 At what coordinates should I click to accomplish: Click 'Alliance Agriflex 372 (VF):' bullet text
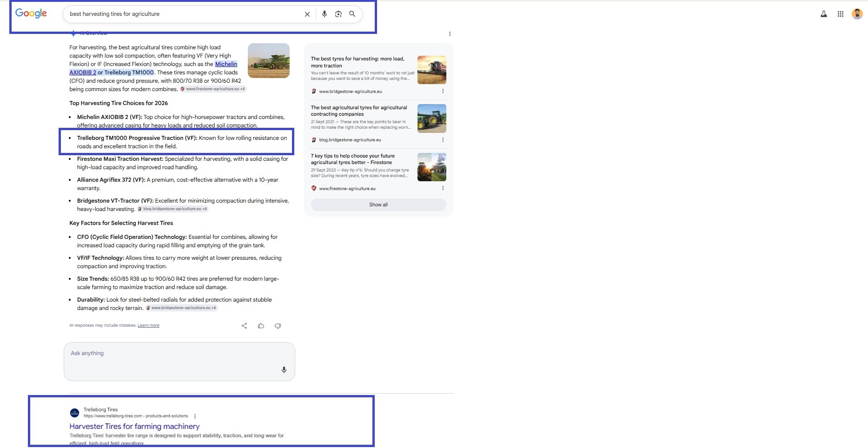point(111,180)
